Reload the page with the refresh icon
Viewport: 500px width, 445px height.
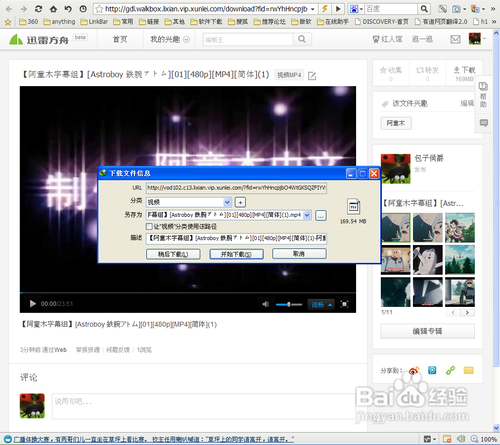pos(38,9)
